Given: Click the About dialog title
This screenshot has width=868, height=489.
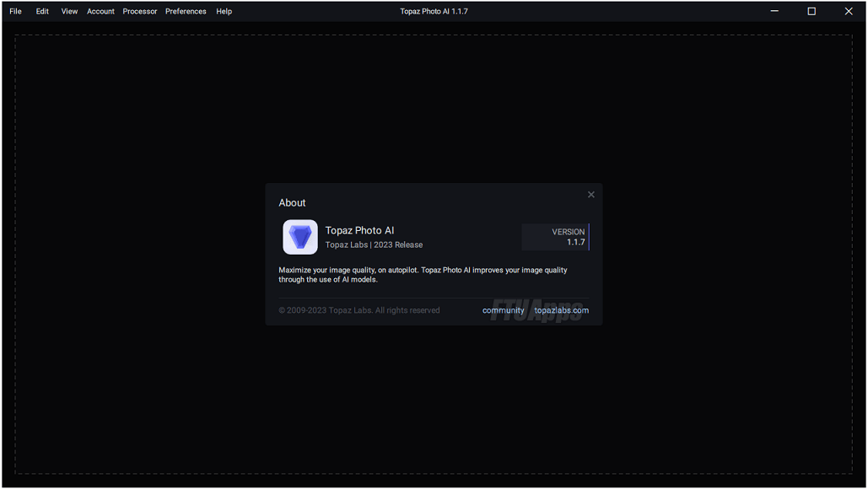Looking at the screenshot, I should tap(292, 203).
